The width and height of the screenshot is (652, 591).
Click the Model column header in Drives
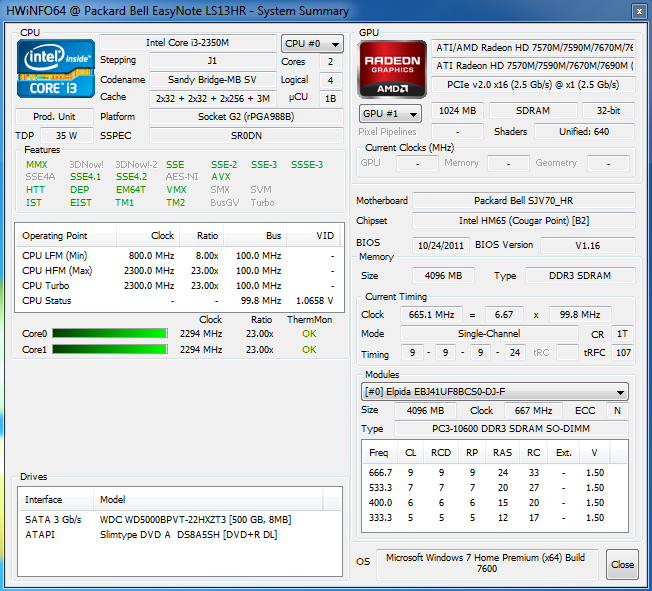pos(208,500)
